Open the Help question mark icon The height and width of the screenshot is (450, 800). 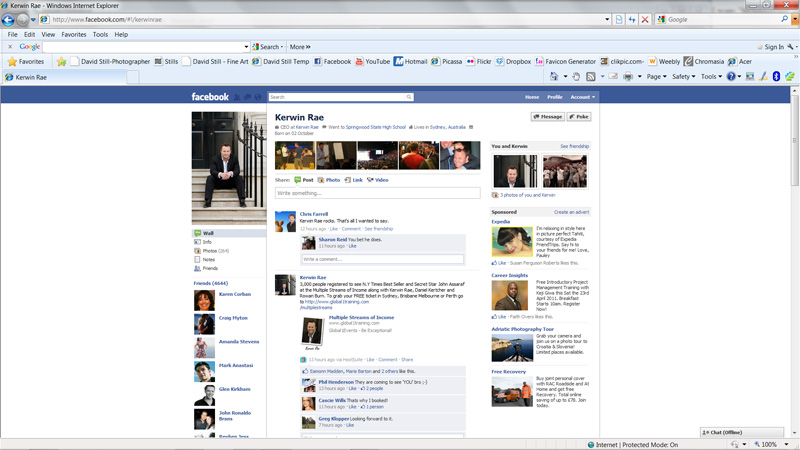pyautogui.click(x=731, y=77)
